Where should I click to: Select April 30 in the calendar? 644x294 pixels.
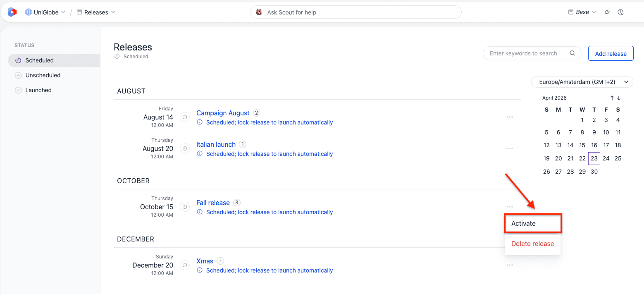click(594, 172)
